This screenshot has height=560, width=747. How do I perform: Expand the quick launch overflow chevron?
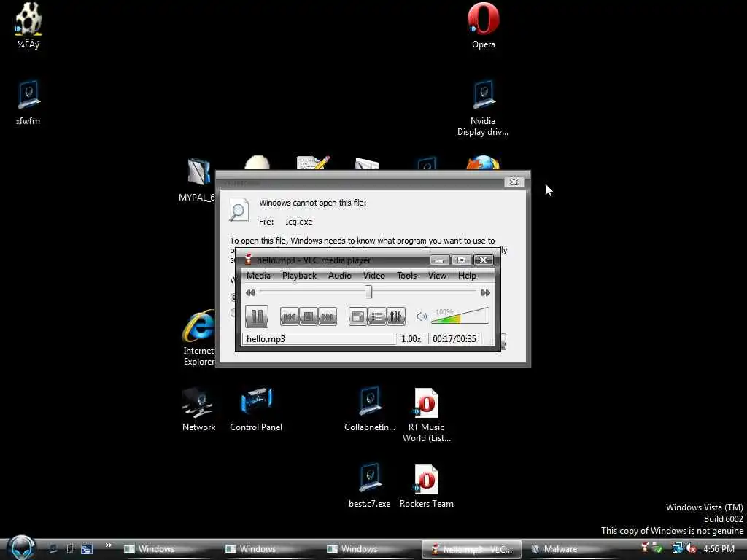[x=108, y=545]
